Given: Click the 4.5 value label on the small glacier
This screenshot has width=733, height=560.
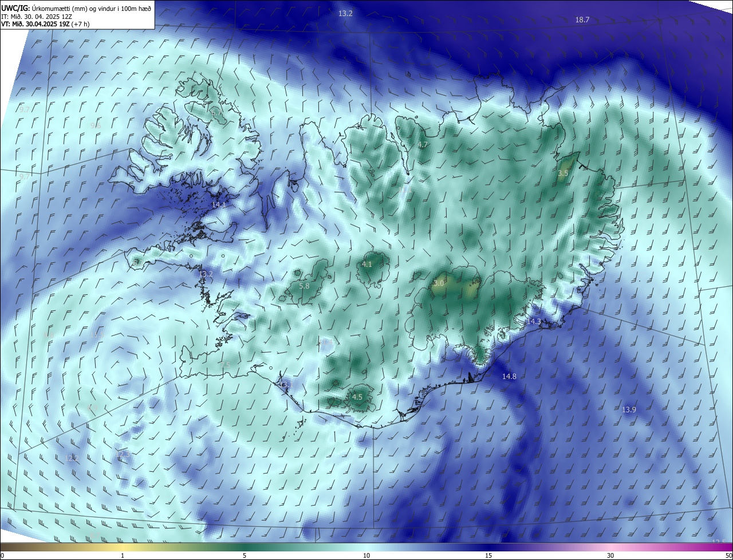Looking at the screenshot, I should (357, 397).
